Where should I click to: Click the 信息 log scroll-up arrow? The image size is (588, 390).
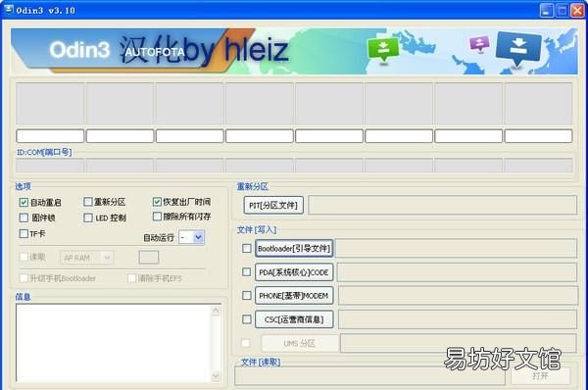(x=216, y=310)
